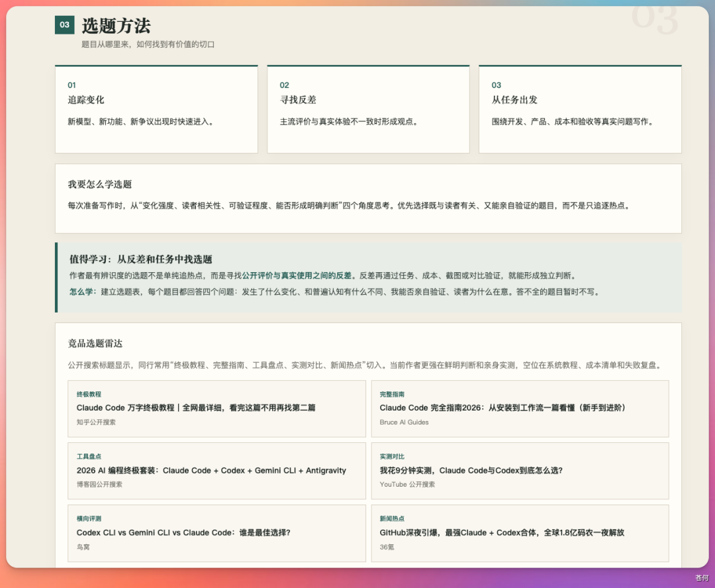The height and width of the screenshot is (588, 715).
Task: Click the green 03 section badge
Action: [x=64, y=24]
